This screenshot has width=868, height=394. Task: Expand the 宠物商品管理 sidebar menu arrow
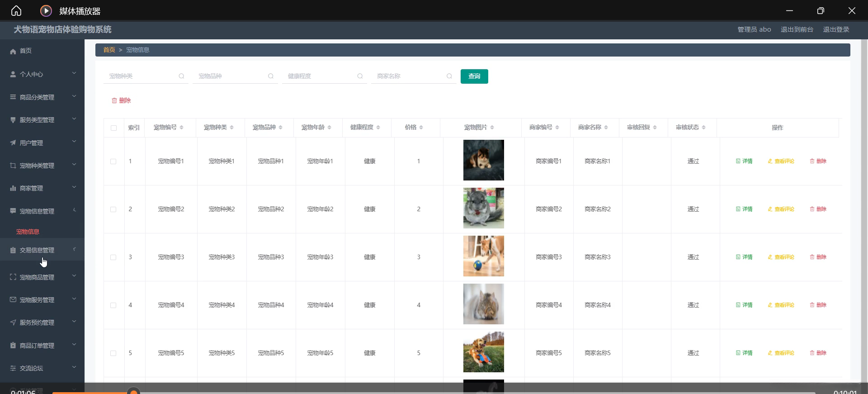pyautogui.click(x=74, y=276)
